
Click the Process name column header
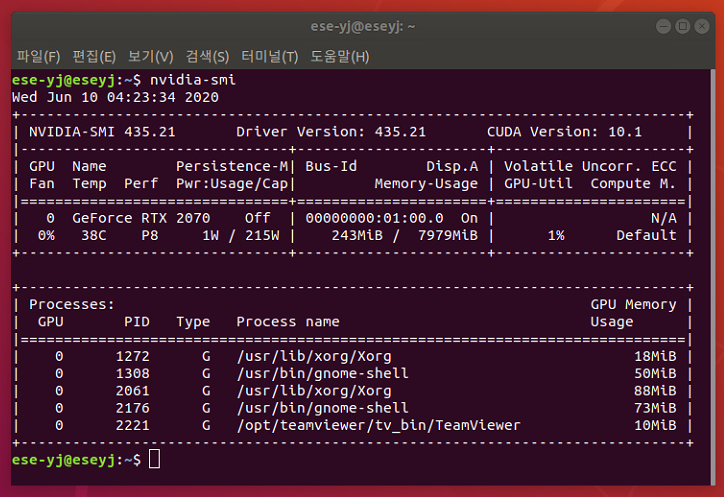click(288, 322)
